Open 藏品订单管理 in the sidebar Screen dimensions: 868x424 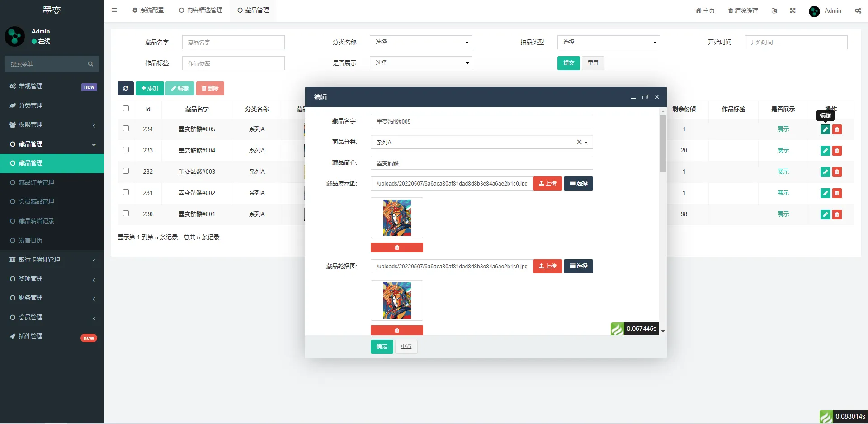[x=36, y=182]
